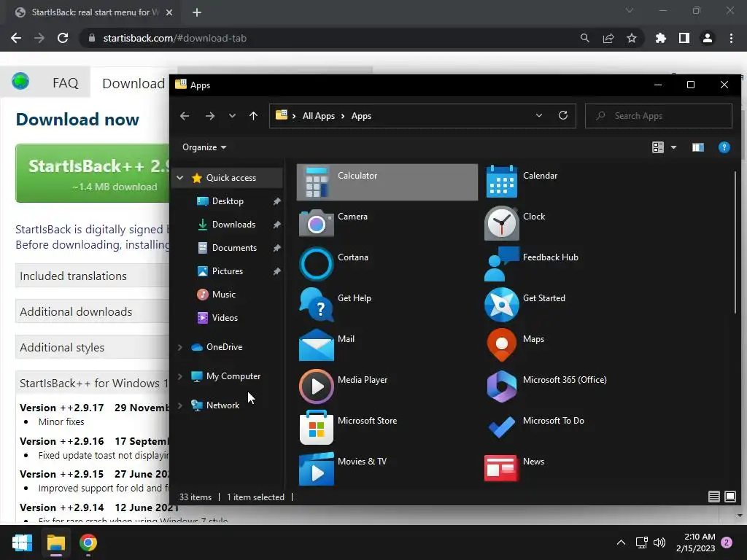Image resolution: width=747 pixels, height=560 pixels.
Task: Switch to details view in status bar
Action: pos(713,497)
